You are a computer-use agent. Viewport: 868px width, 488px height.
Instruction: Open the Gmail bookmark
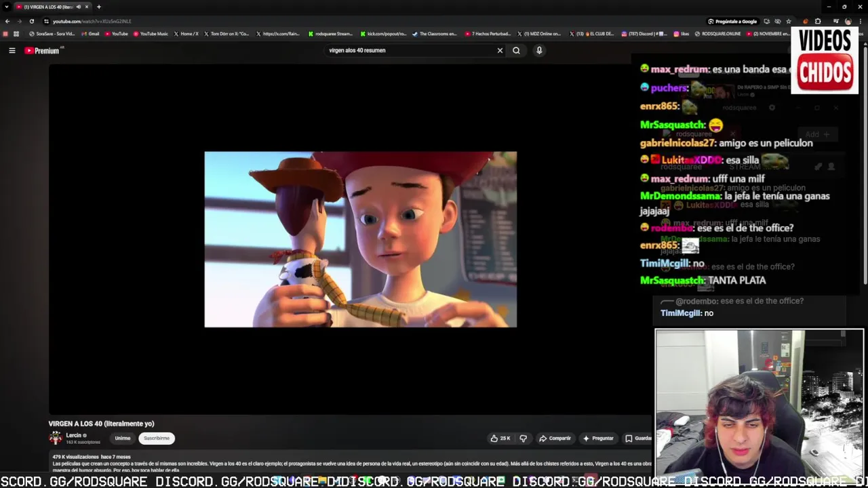point(90,34)
